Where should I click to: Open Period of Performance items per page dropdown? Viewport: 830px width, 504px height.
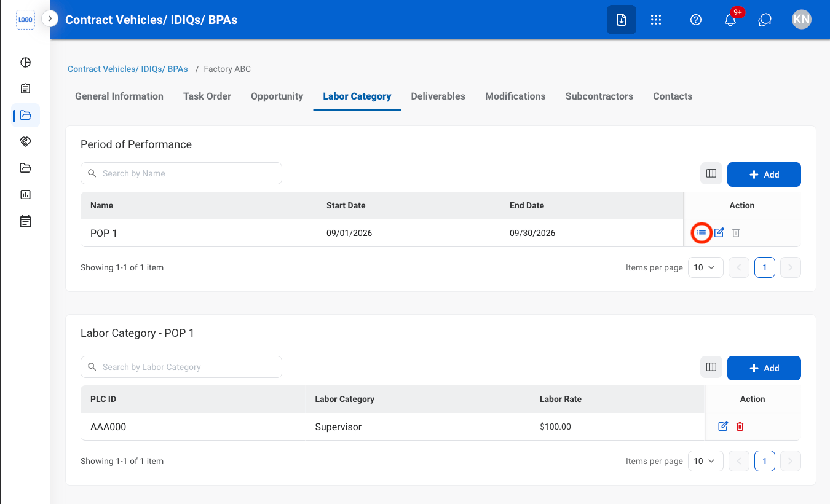point(705,267)
